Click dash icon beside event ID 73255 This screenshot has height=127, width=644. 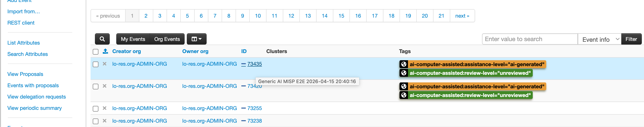[243, 108]
